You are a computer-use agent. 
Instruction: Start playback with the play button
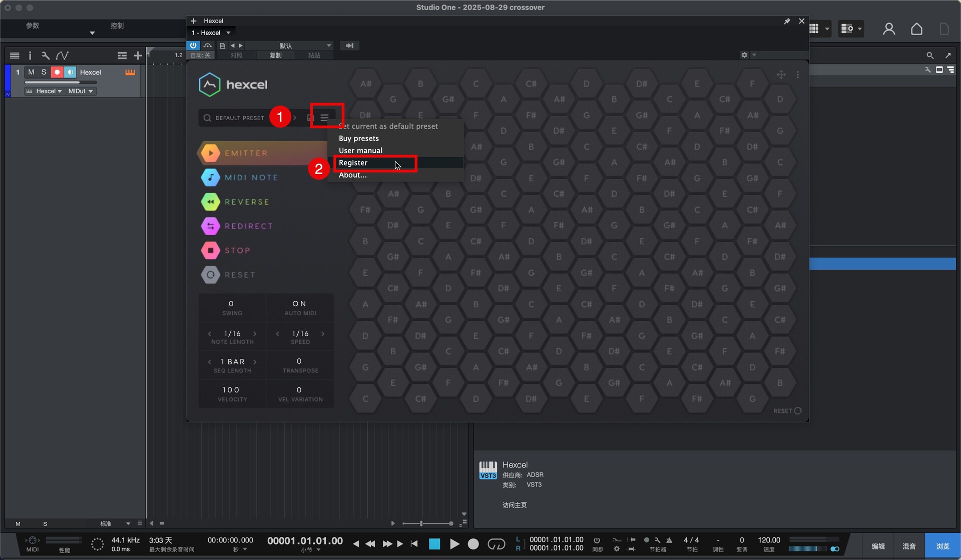(x=454, y=544)
